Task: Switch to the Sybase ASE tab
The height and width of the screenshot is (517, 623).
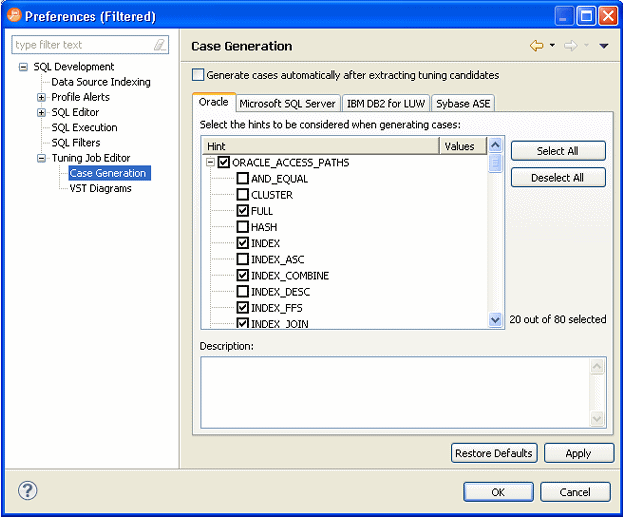Action: coord(463,104)
